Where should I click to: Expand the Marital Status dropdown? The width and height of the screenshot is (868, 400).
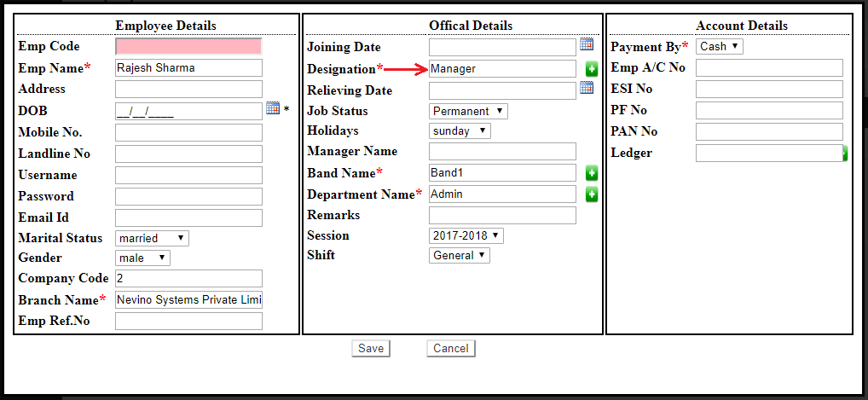click(152, 239)
